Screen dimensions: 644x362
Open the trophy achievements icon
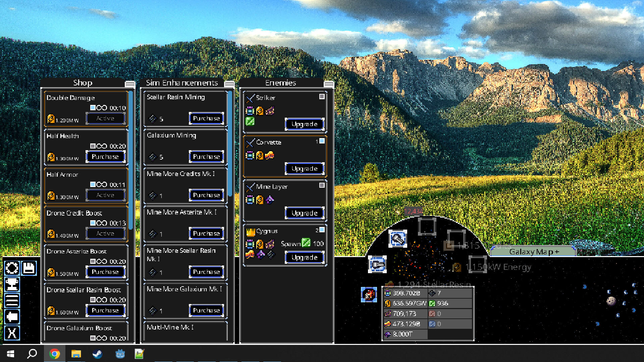click(12, 284)
